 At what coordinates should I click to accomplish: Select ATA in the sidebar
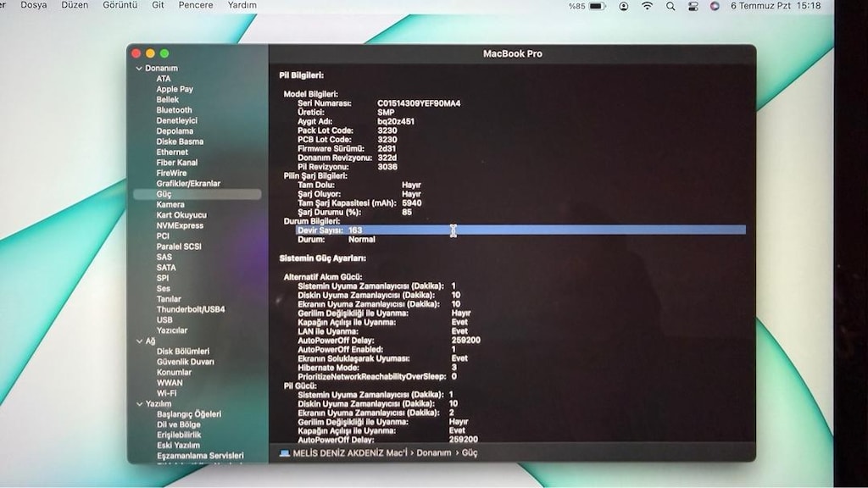[x=164, y=79]
